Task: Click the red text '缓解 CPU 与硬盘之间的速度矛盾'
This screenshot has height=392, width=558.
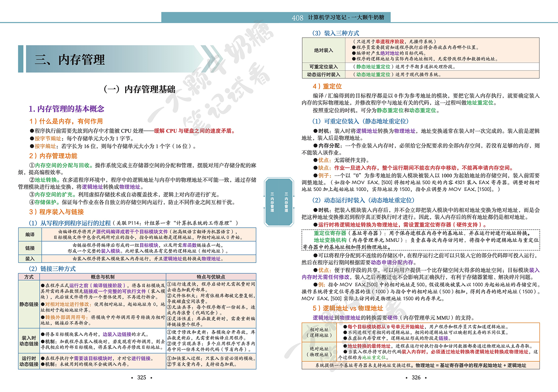Action: coord(193,131)
